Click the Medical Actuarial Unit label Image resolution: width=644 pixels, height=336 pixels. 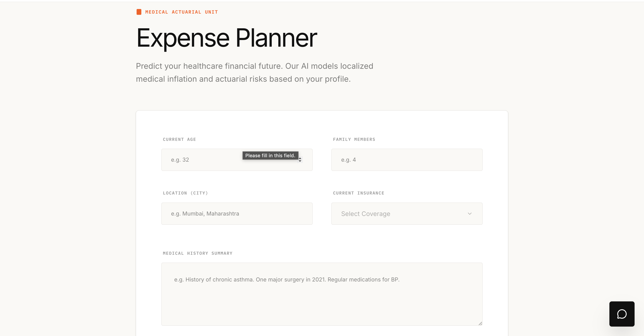tap(181, 12)
